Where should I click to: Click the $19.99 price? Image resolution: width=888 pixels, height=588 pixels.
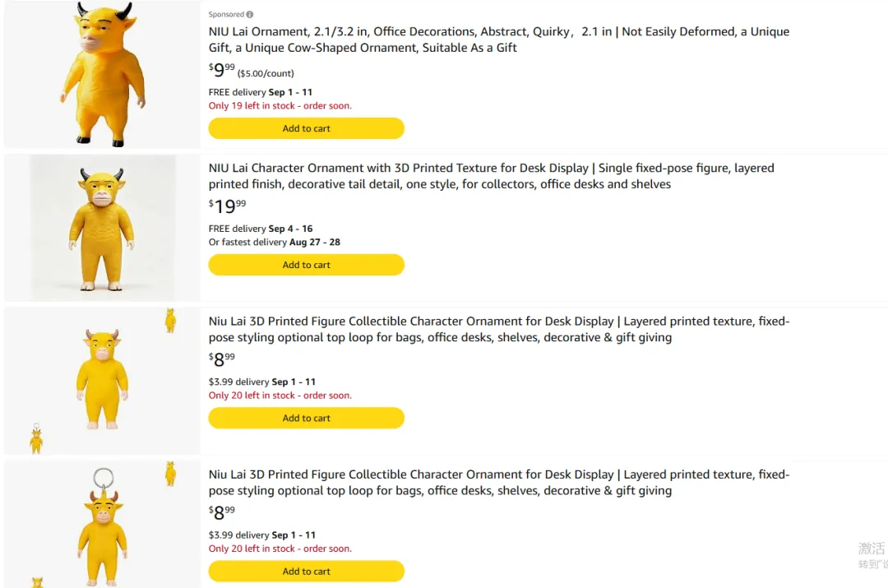(x=227, y=206)
